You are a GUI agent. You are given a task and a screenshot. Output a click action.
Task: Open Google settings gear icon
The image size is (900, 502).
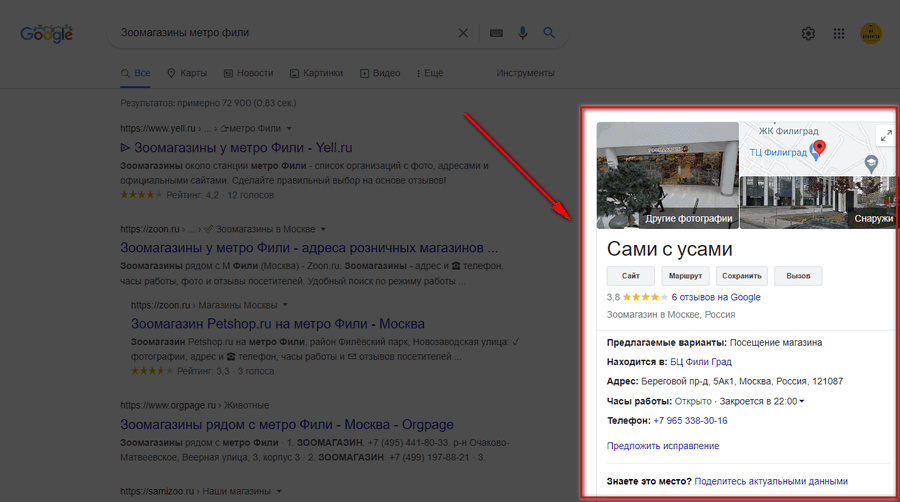click(808, 34)
